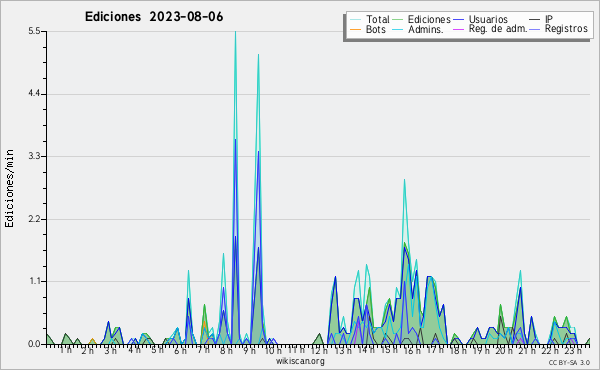Click the 'IP' legend label
Viewport: 600px width, 370px height.
[x=549, y=19]
